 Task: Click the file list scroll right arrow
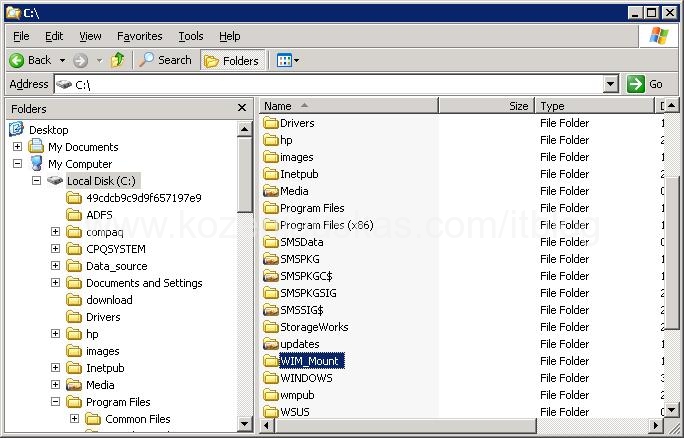[656, 425]
